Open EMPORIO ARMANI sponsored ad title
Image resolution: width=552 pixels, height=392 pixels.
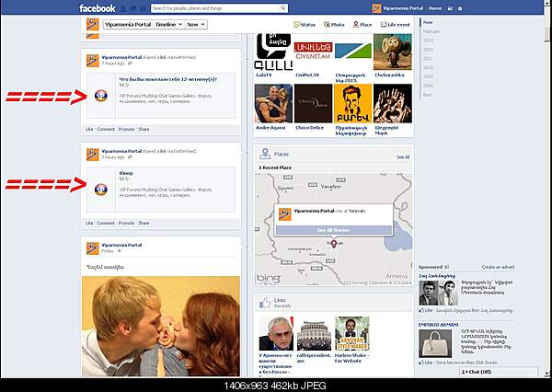click(x=438, y=325)
